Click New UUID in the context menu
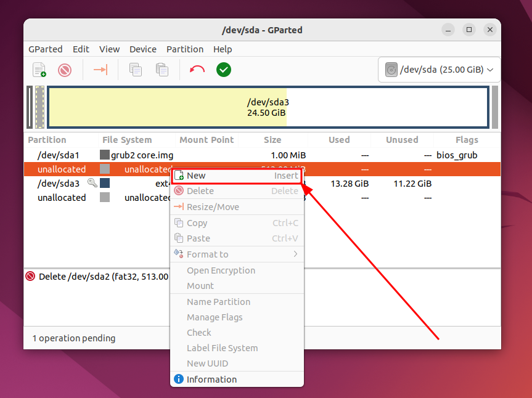 (237, 363)
